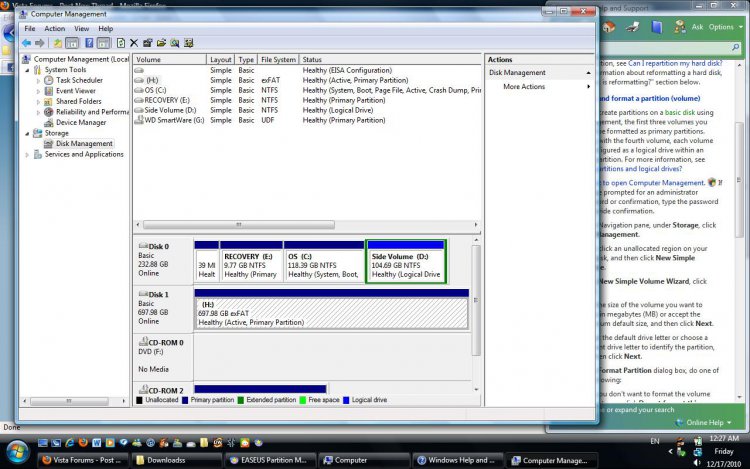Viewport: 750px width, 469px height.
Task: Open the Action menu
Action: coord(55,29)
